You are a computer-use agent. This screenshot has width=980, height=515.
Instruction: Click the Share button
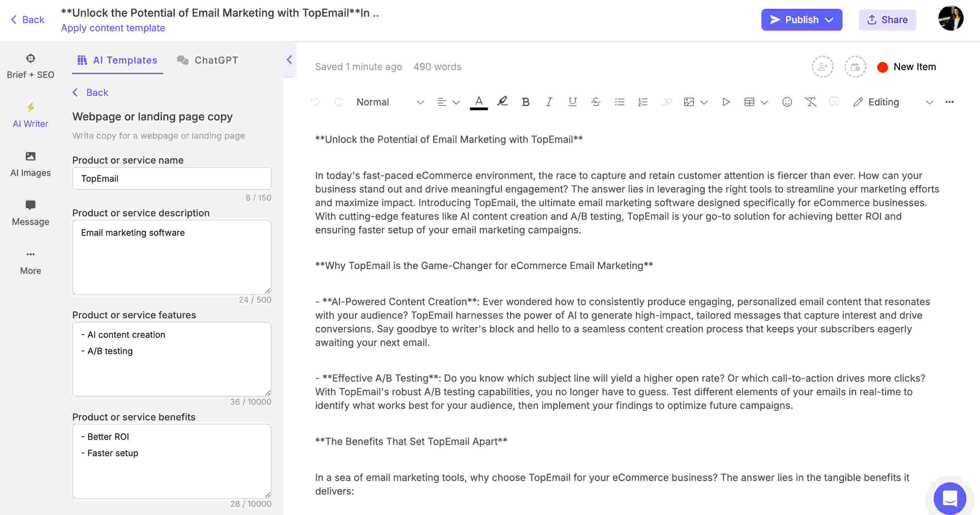[x=887, y=19]
